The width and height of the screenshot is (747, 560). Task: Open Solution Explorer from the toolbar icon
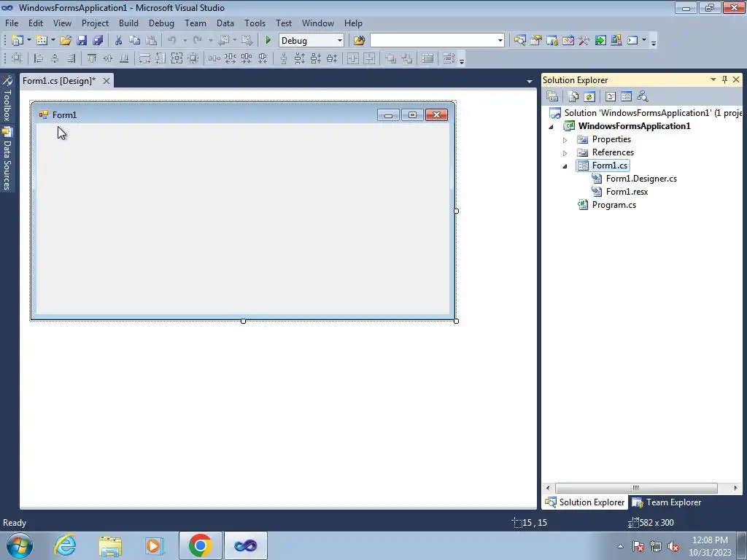tap(519, 41)
